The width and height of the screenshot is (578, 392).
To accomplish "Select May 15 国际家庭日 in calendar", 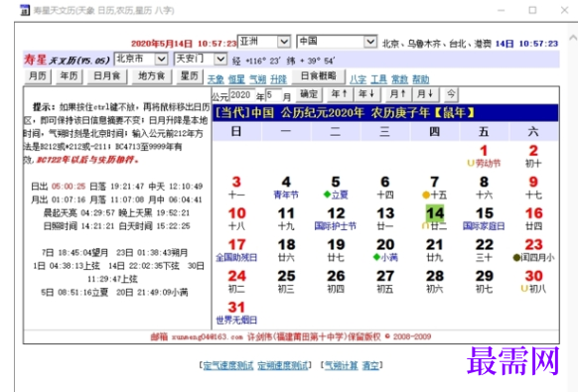I will pyautogui.click(x=484, y=219).
